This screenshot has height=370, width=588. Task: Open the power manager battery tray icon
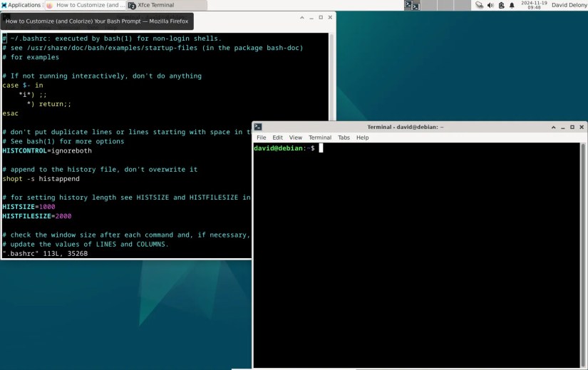tap(501, 5)
